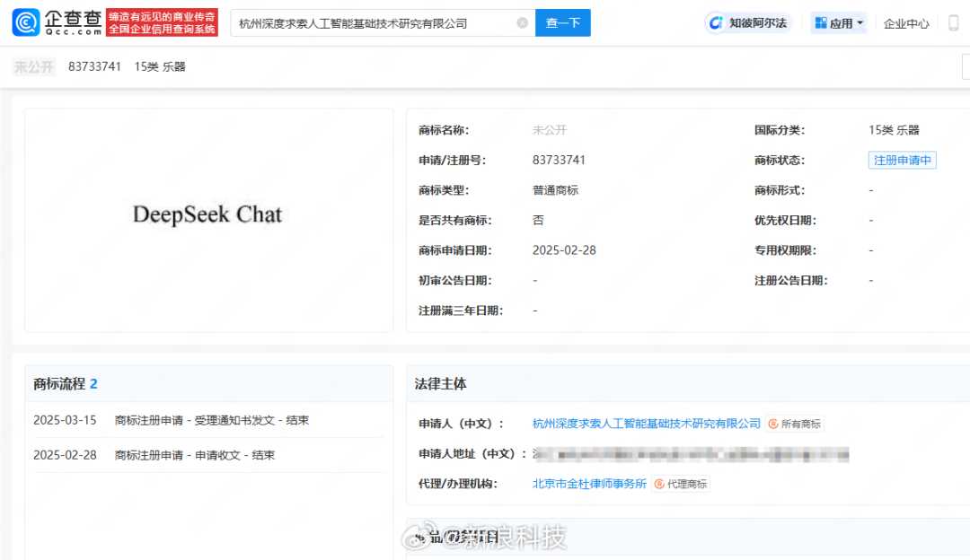Screen dimensions: 970x560
Task: Click the red slogan banner beside logo
Action: pyautogui.click(x=162, y=22)
